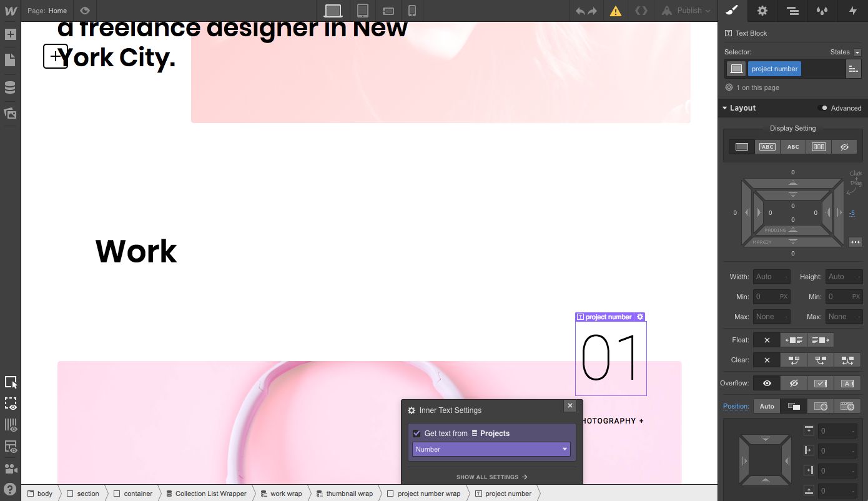This screenshot has width=868, height=501.
Task: Close the Inner Text Settings popup
Action: click(570, 405)
